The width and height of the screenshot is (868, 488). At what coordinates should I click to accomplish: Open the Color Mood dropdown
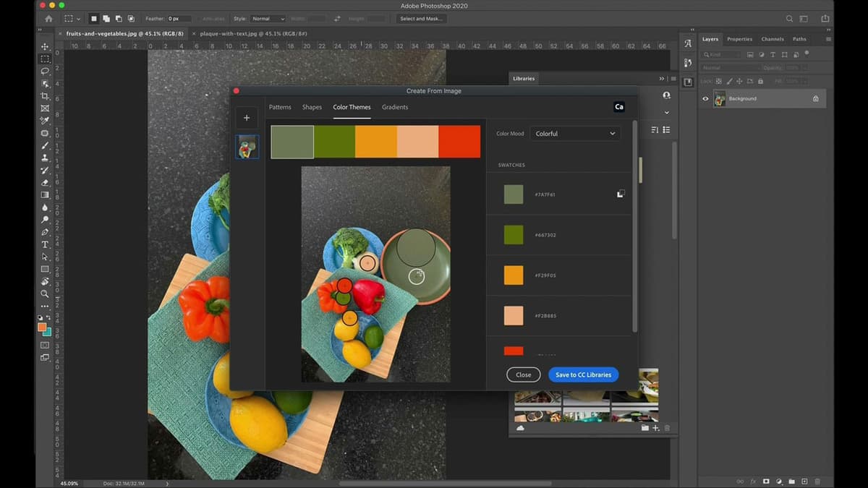(x=575, y=133)
